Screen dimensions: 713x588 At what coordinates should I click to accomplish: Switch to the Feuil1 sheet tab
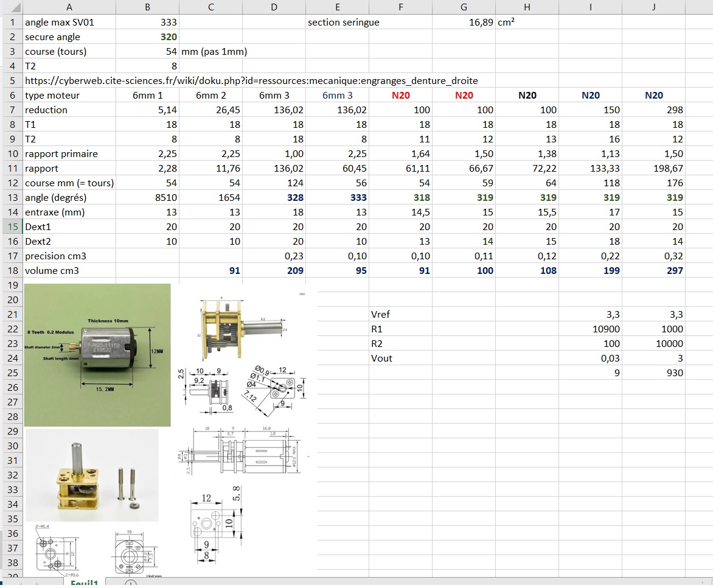tap(85, 583)
